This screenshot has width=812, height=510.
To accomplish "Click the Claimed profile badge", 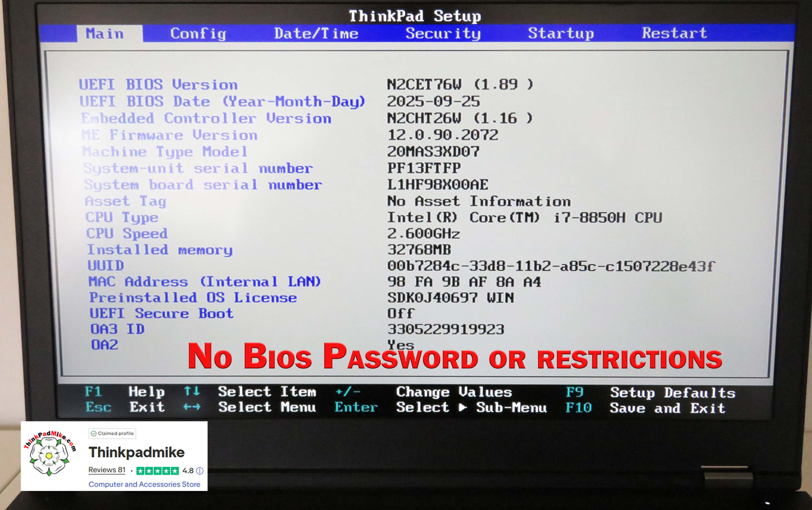I will coord(112,434).
